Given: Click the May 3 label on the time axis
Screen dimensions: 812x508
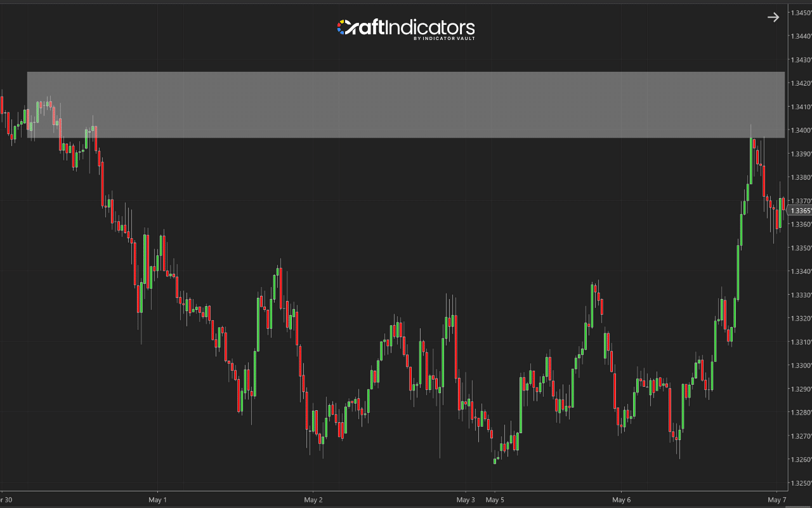Looking at the screenshot, I should click(x=465, y=500).
